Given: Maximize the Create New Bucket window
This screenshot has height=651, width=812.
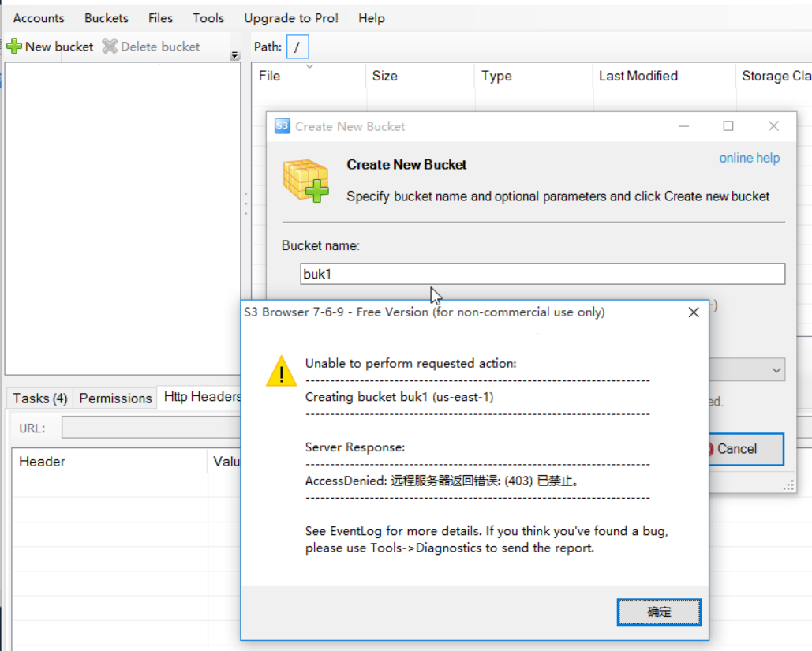Looking at the screenshot, I should click(x=728, y=125).
